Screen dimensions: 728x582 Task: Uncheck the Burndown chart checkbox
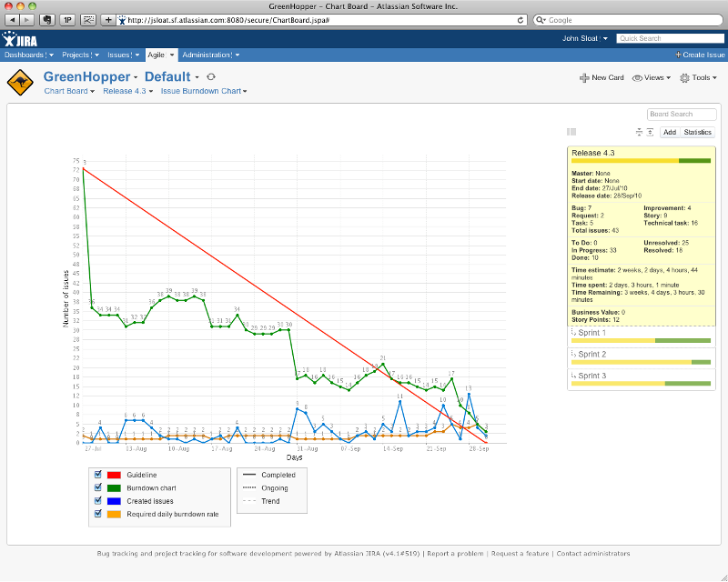coord(98,487)
